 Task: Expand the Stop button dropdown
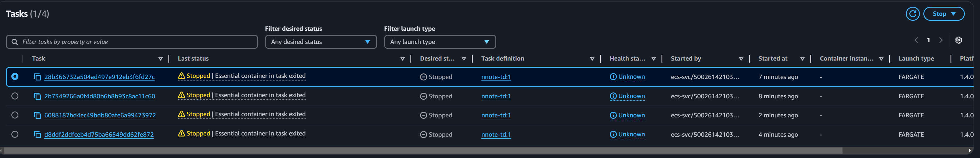[x=944, y=14]
